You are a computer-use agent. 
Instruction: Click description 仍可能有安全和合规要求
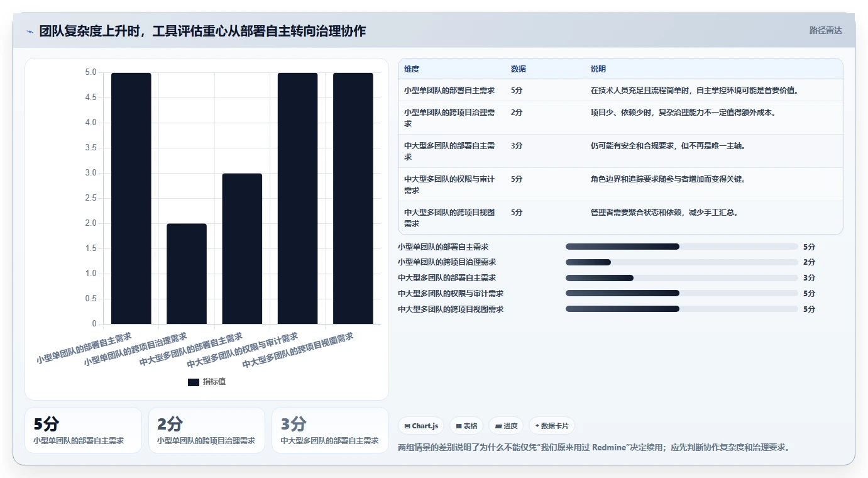668,146
